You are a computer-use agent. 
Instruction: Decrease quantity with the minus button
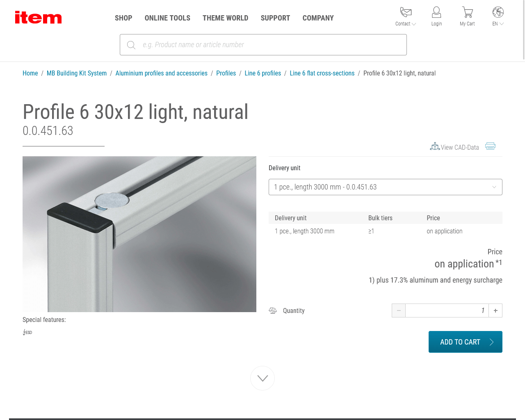pos(399,310)
